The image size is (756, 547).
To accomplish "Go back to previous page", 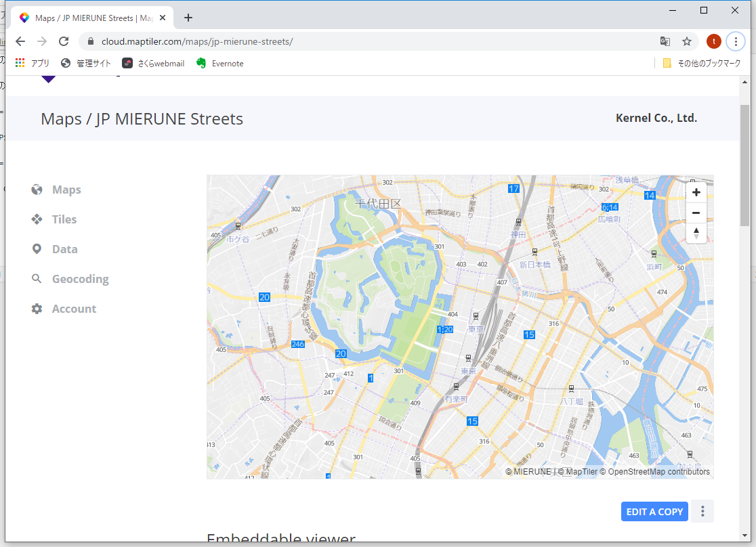I will click(20, 41).
